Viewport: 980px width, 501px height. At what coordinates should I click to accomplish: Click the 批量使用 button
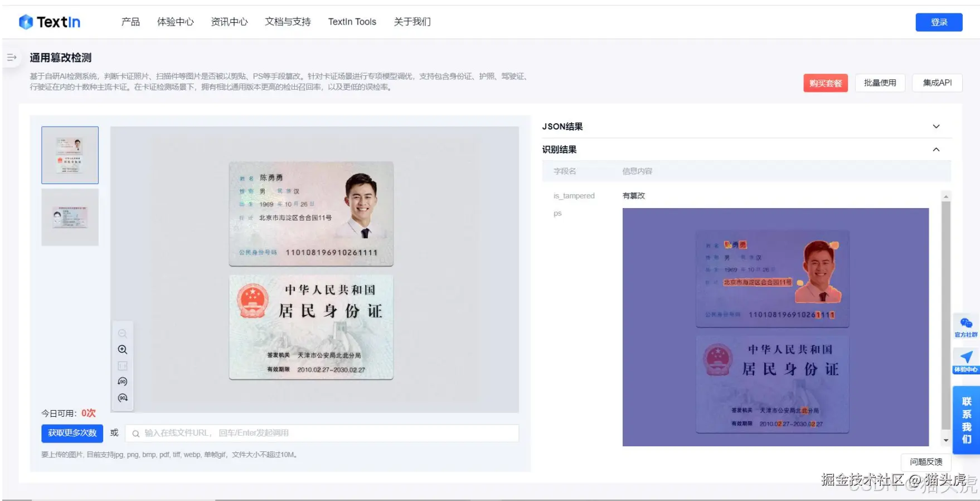pyautogui.click(x=880, y=83)
